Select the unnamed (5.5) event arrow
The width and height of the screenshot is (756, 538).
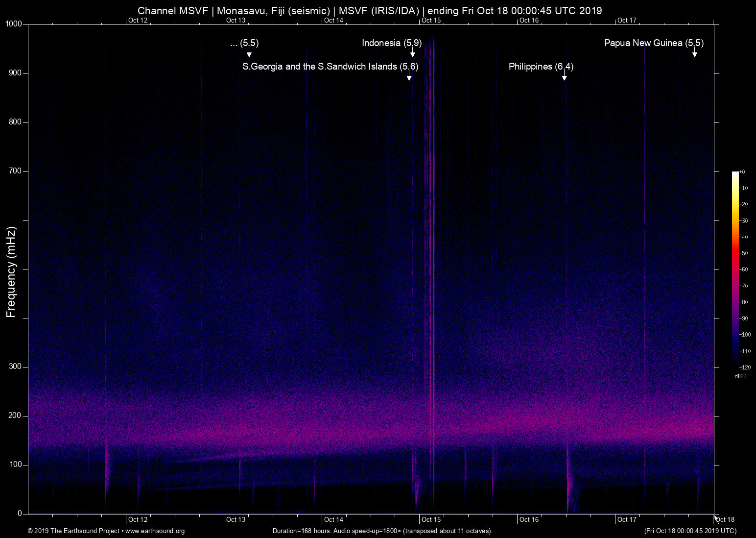tap(248, 51)
